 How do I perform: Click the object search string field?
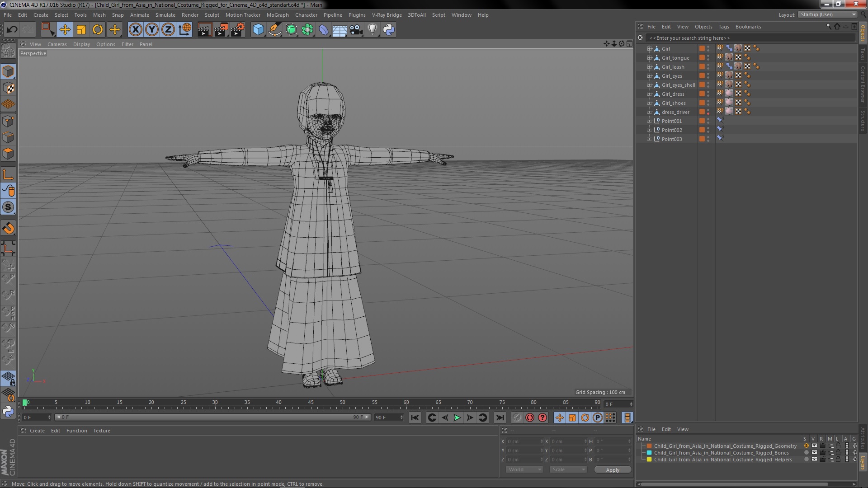pos(750,38)
